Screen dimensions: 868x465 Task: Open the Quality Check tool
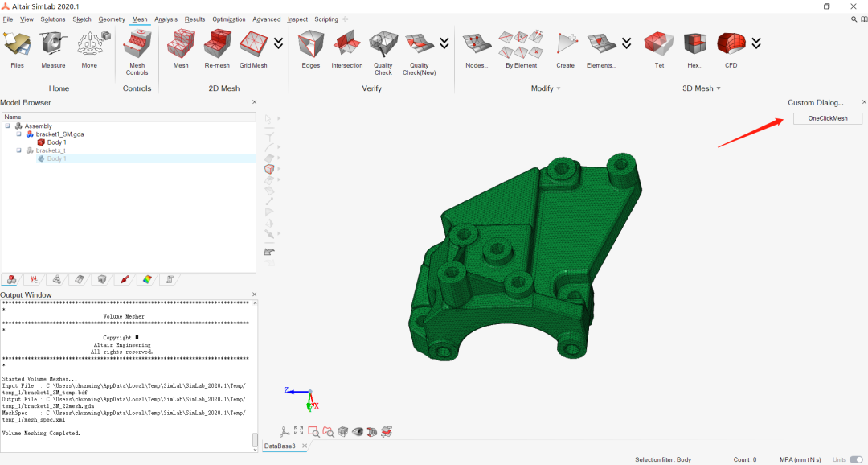[x=383, y=53]
